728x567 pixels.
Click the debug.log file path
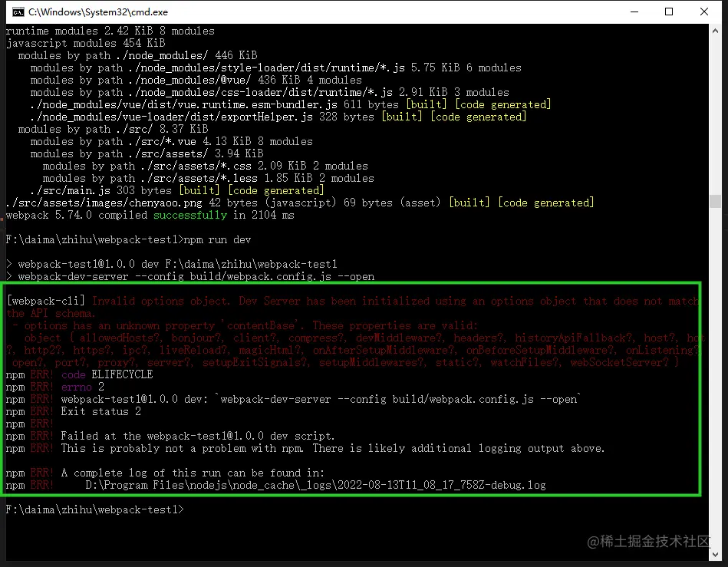pos(315,485)
